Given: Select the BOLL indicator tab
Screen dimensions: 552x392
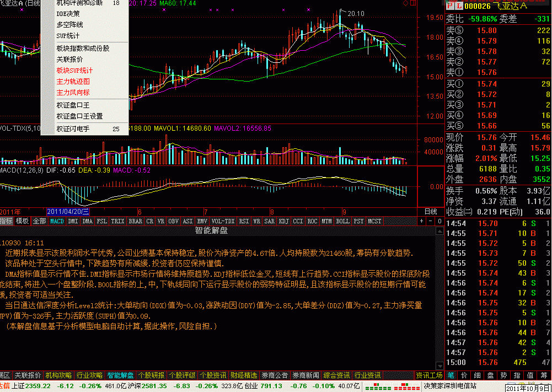Looking at the screenshot, I should point(343,221).
